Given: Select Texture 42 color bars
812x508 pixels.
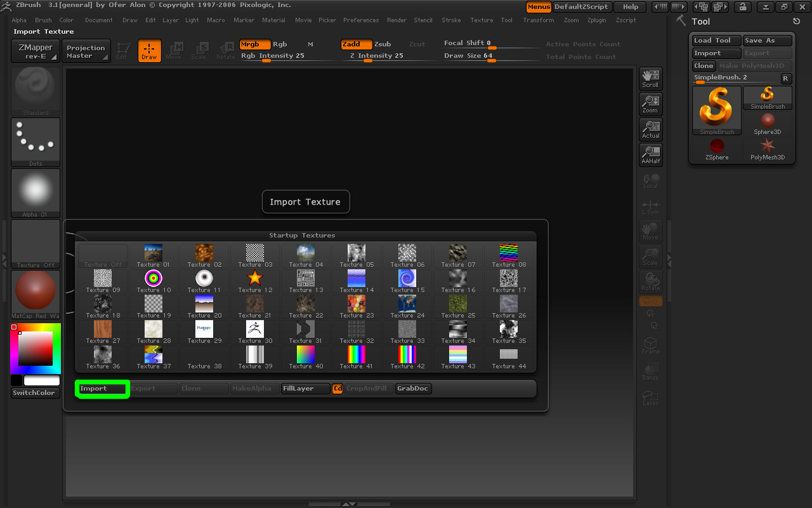Looking at the screenshot, I should [407, 358].
